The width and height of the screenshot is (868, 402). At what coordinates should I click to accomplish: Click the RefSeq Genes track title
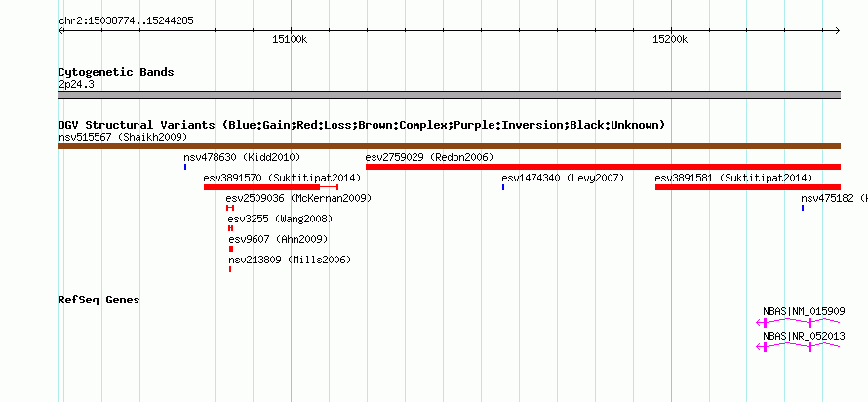pyautogui.click(x=99, y=300)
